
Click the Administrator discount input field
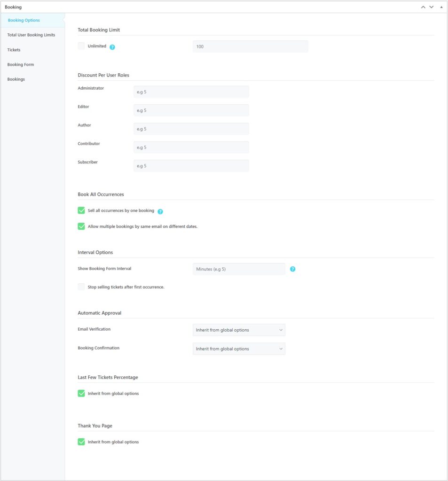191,91
